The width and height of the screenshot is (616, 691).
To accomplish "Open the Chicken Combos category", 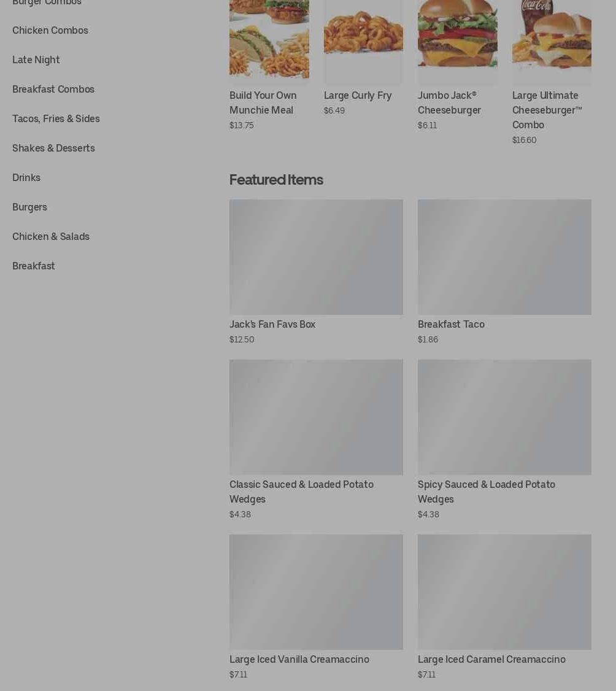I will [50, 31].
